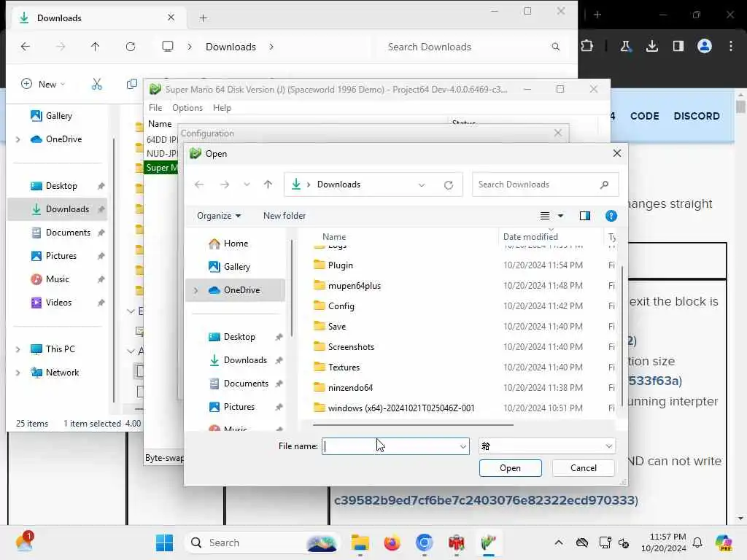Expand Network in File Explorer sidebar
747x560 pixels.
(18, 373)
